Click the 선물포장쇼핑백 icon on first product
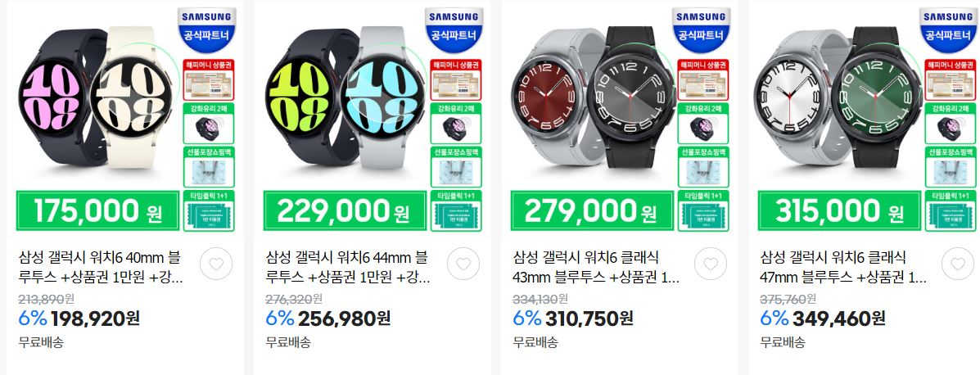This screenshot has height=375, width=980. 209,167
